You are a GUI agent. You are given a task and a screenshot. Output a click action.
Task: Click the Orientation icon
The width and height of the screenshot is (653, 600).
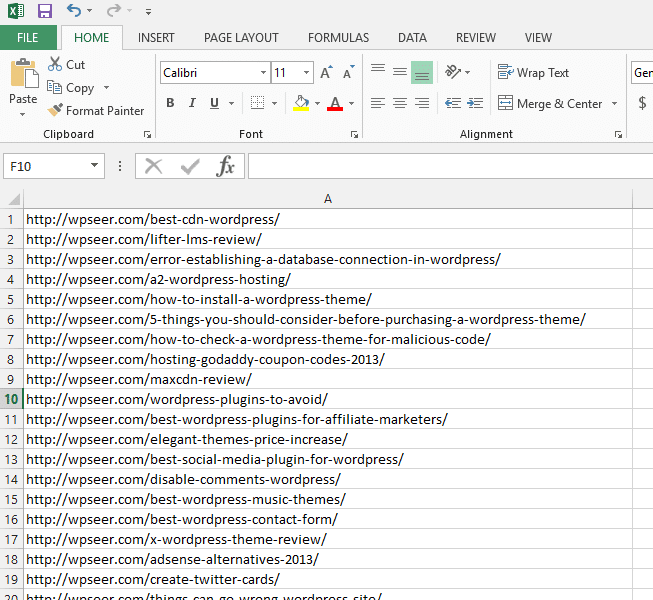tap(454, 72)
